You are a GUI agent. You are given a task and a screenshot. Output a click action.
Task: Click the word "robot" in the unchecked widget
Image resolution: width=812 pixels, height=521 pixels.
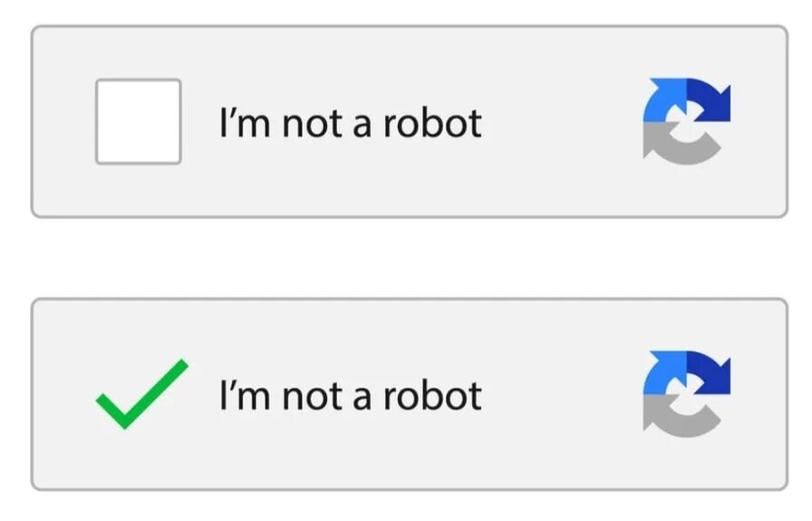431,122
